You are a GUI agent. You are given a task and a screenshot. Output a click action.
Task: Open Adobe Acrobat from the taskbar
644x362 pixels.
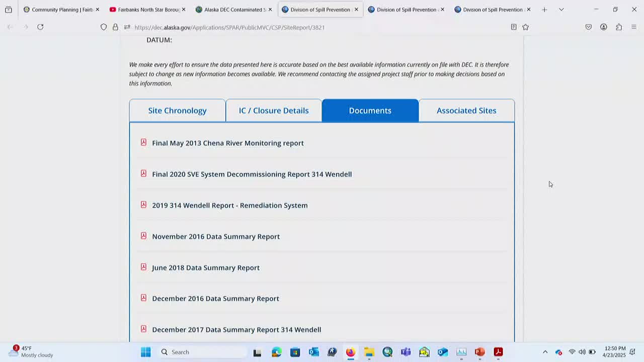pyautogui.click(x=498, y=352)
